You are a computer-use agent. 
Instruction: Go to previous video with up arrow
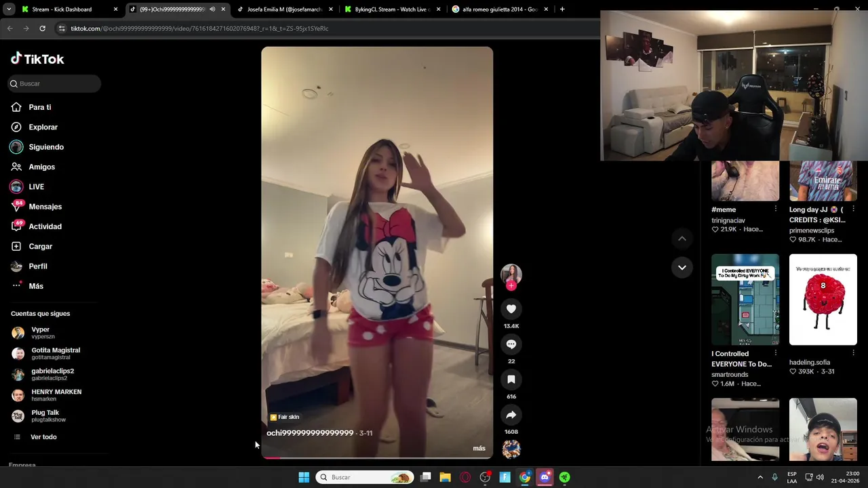coord(682,239)
